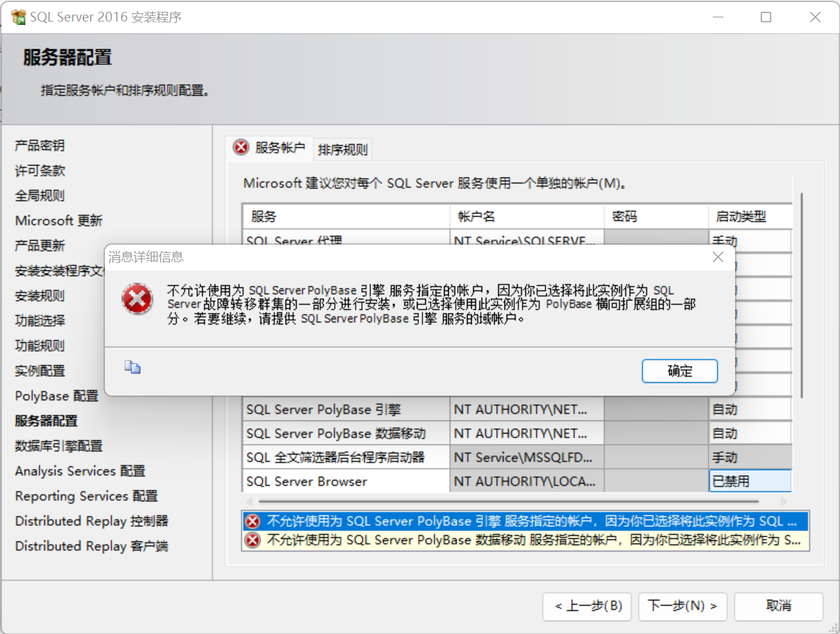Viewport: 840px width, 634px height.
Task: Click 确定 to dismiss the message
Action: pyautogui.click(x=680, y=371)
